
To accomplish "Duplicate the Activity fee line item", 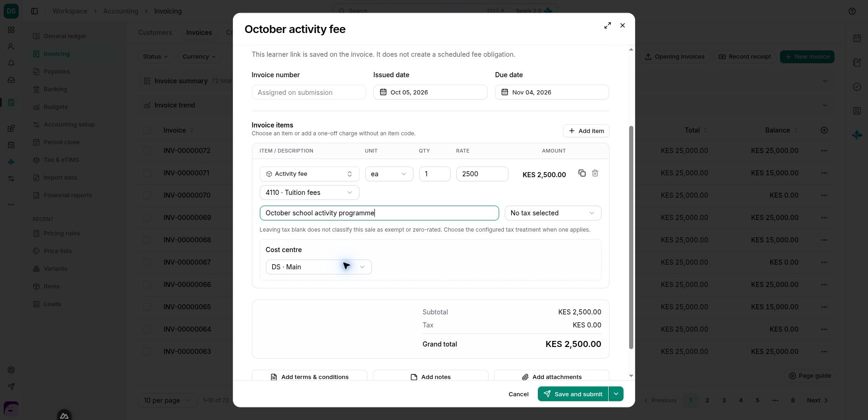I will [582, 173].
